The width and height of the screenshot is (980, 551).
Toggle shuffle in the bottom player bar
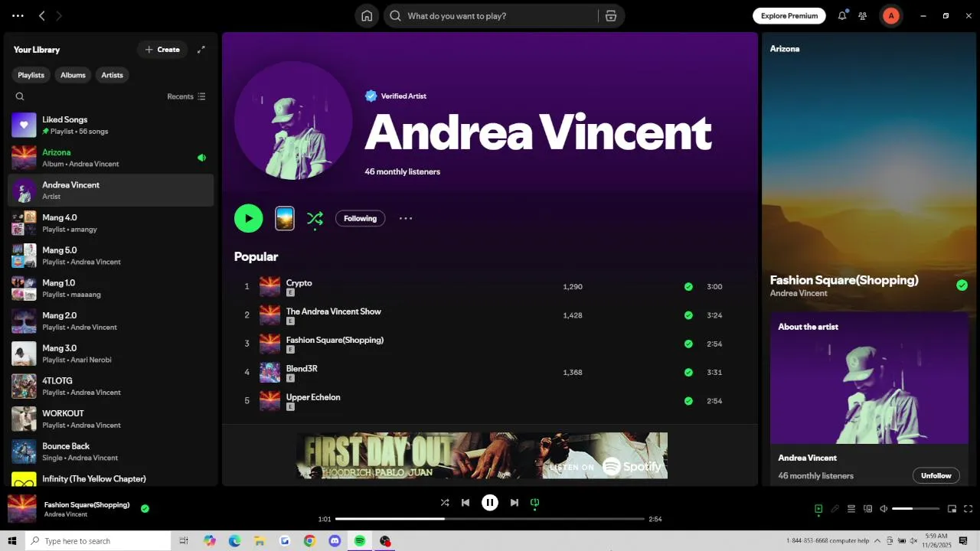(445, 503)
